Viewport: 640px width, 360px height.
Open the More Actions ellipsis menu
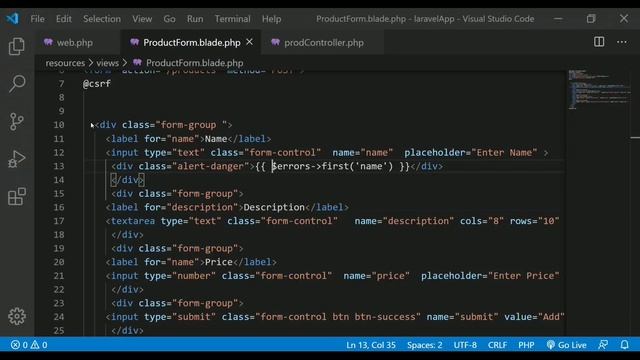point(622,42)
